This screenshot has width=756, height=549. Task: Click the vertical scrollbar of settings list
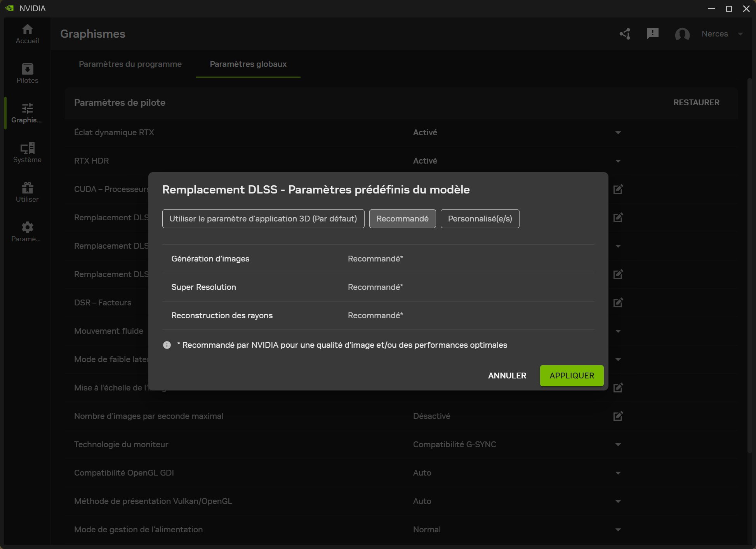(x=750, y=265)
